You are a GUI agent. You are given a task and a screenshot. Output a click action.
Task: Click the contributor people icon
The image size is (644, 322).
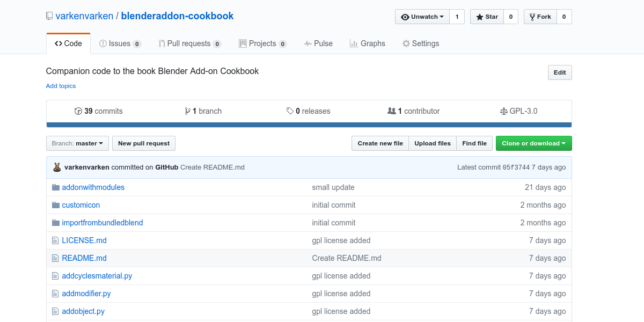pyautogui.click(x=391, y=111)
